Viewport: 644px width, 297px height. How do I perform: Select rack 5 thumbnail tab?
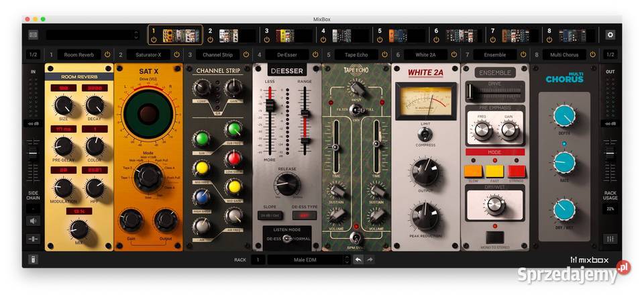[x=400, y=36]
